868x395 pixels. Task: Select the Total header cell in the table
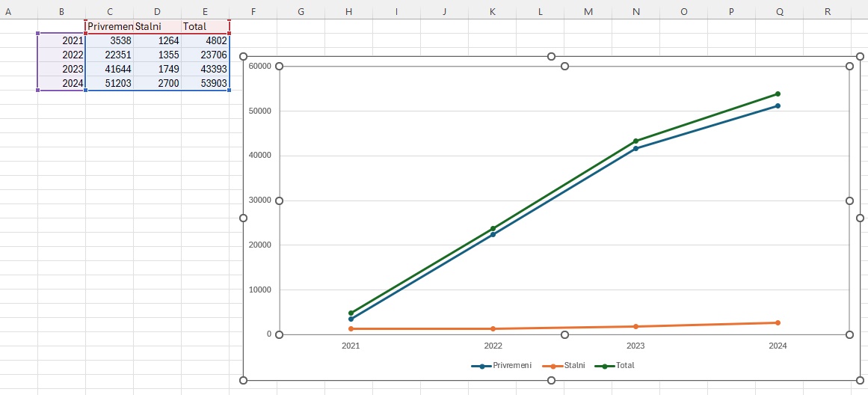205,26
